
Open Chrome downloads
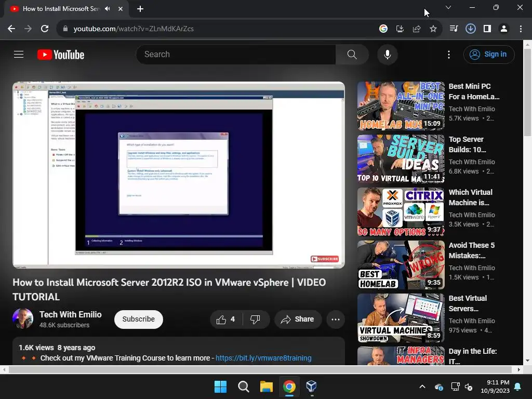(x=470, y=29)
